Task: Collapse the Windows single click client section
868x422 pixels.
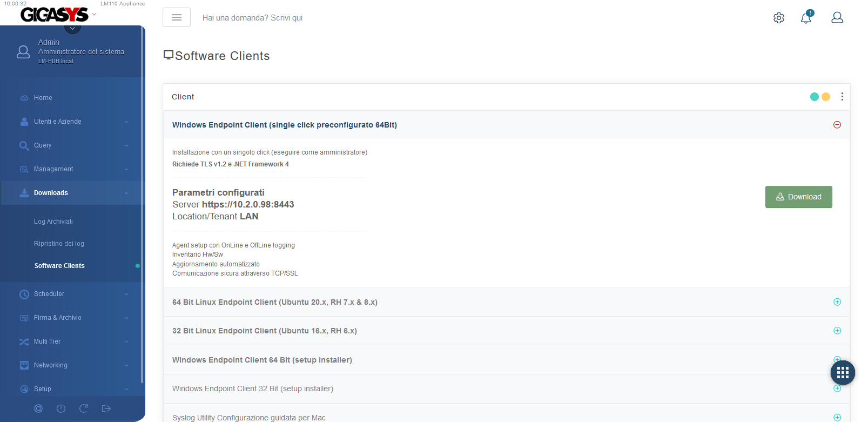Action: 837,125
